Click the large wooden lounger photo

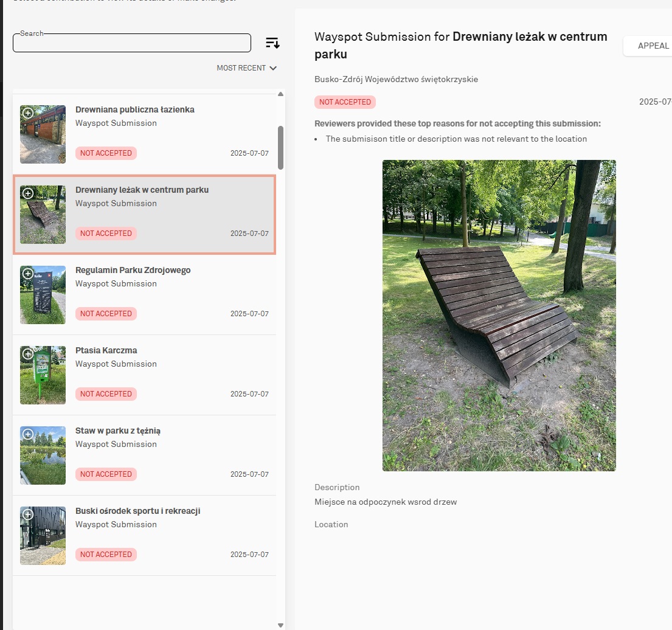point(499,316)
